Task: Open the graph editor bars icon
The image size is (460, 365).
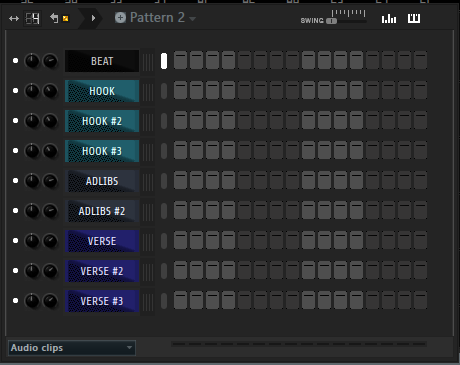Action: 389,19
